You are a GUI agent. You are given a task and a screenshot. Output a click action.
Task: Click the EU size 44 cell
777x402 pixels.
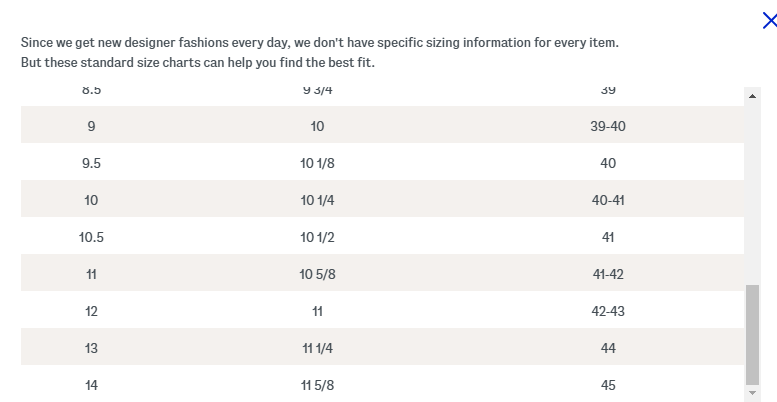pyautogui.click(x=608, y=348)
